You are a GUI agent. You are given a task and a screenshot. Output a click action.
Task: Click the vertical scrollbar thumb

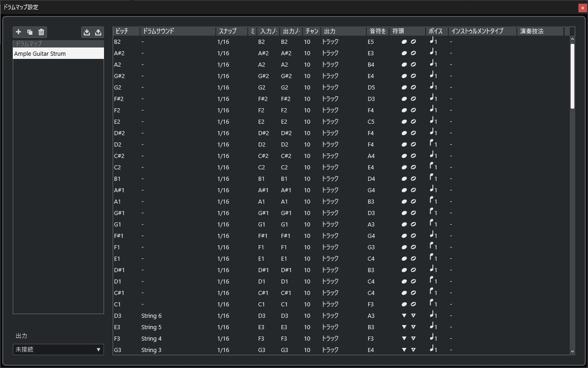pyautogui.click(x=572, y=76)
